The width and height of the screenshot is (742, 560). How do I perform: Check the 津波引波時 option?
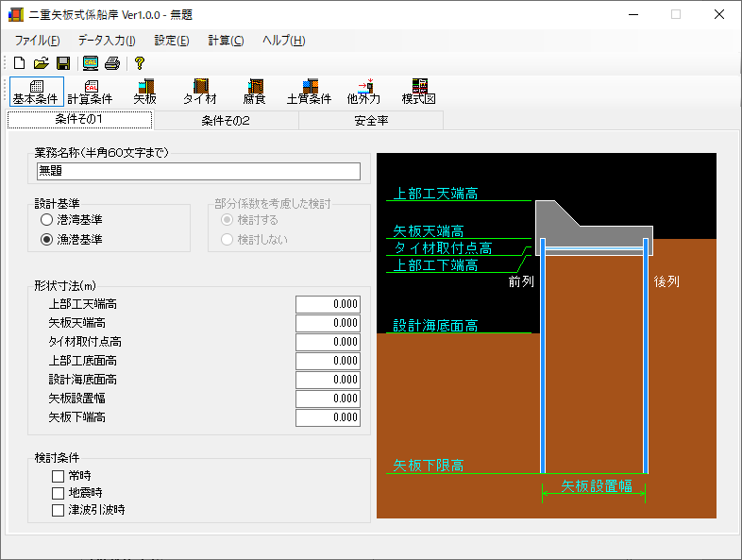pos(59,510)
